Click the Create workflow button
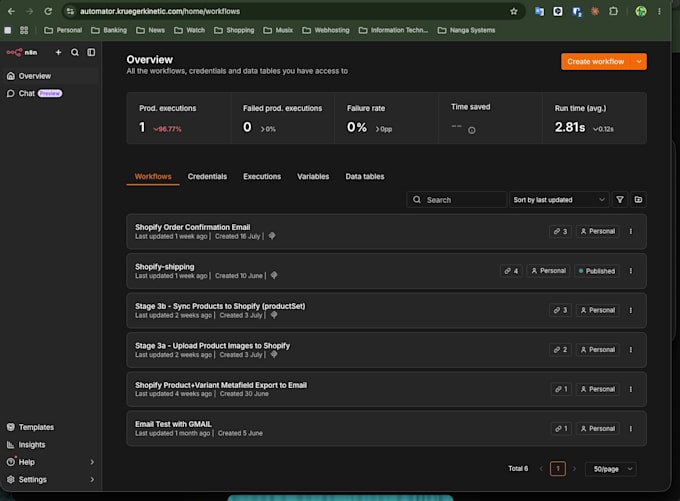680x501 pixels. point(595,62)
